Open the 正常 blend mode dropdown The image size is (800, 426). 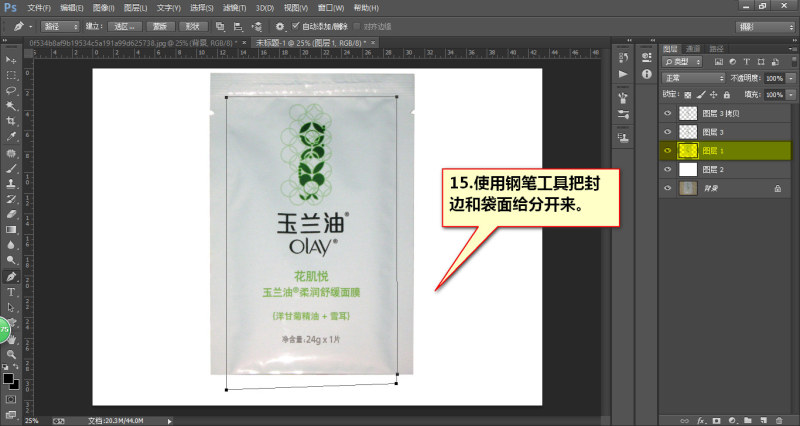693,78
